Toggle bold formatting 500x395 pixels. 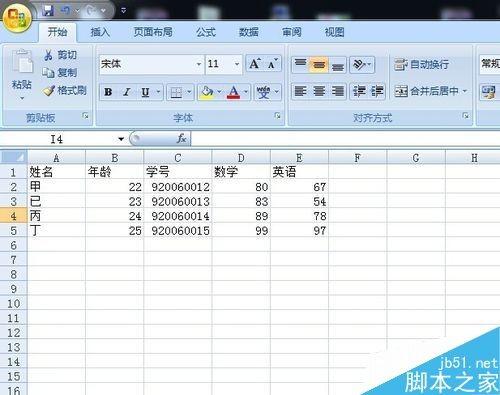pyautogui.click(x=108, y=92)
